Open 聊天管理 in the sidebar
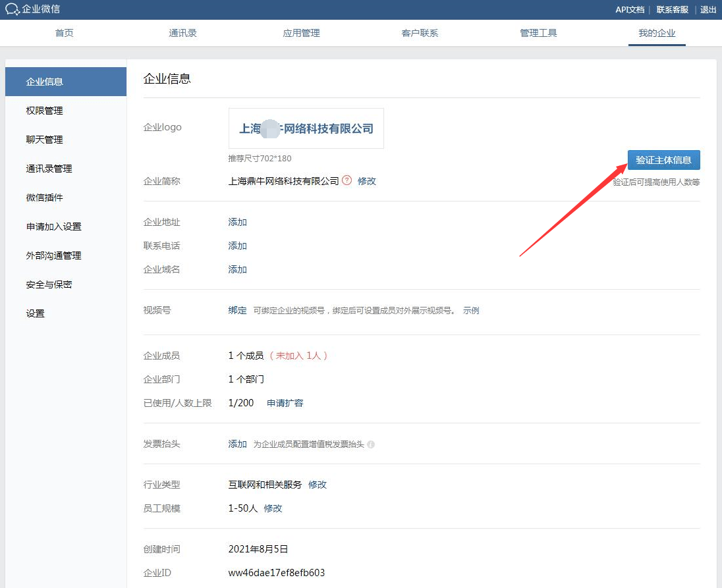Viewport: 722px width, 588px height. 45,140
